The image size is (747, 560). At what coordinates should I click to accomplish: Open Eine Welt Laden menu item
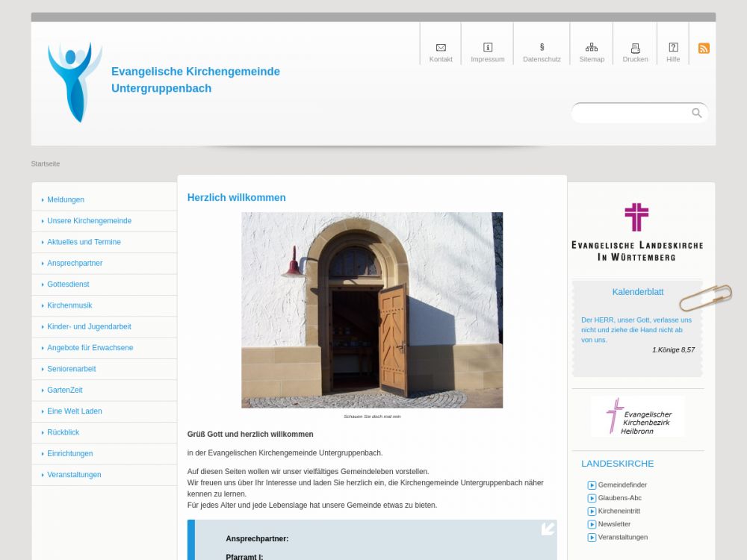pos(74,411)
